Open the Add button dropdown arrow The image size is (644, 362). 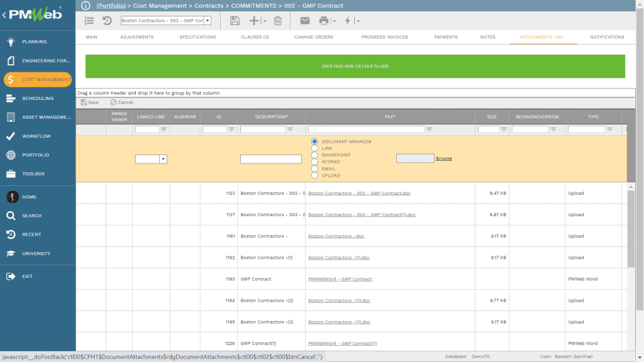coord(264,20)
